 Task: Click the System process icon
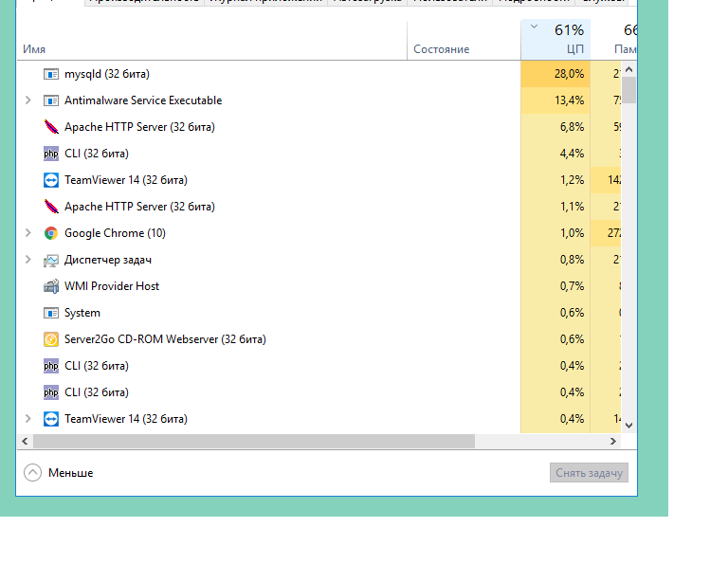click(x=51, y=313)
